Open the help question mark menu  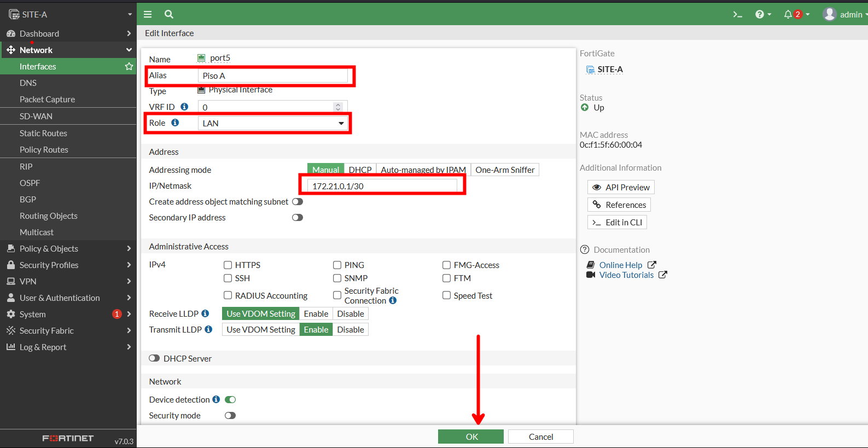click(760, 14)
